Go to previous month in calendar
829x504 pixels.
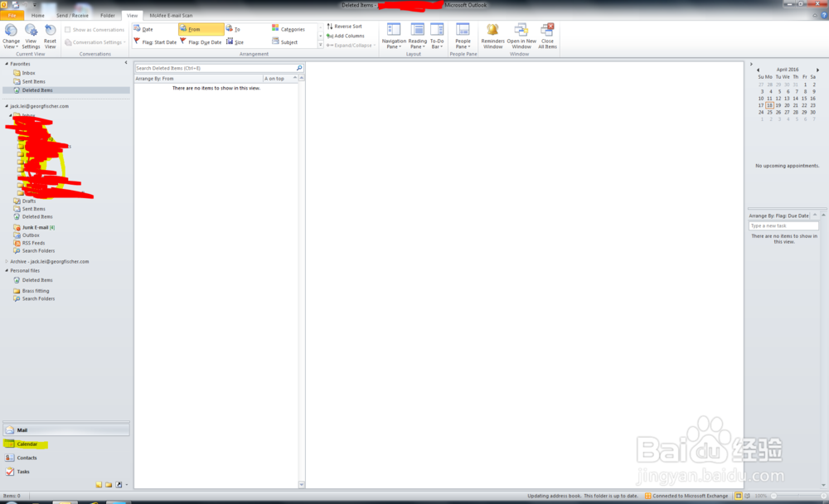click(x=759, y=70)
